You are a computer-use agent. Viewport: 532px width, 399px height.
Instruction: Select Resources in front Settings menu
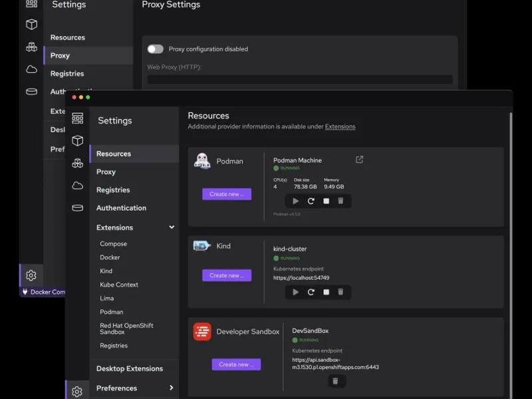coord(134,154)
